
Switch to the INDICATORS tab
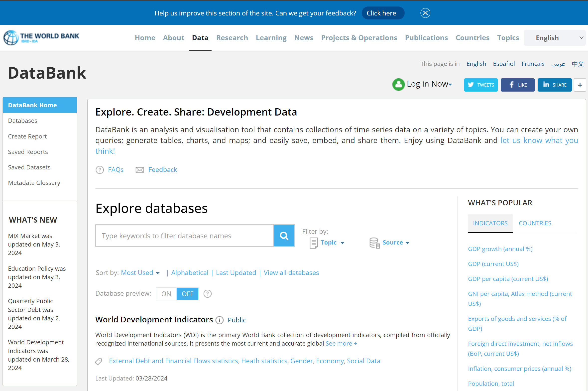(490, 223)
